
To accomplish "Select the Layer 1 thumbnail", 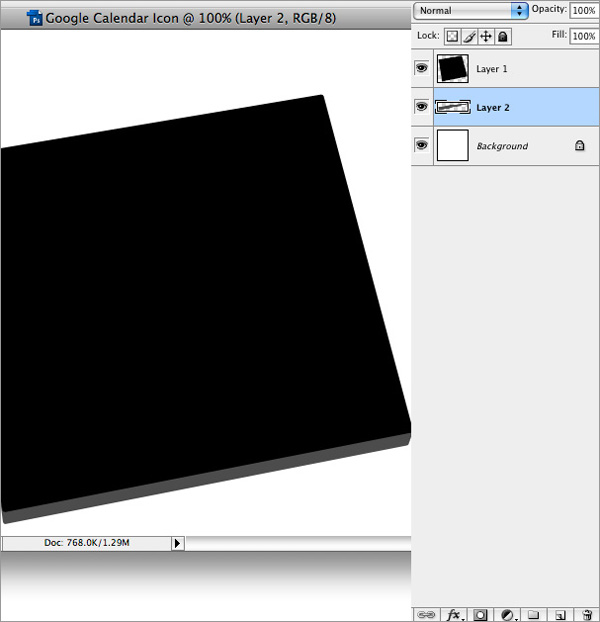I will [x=452, y=69].
